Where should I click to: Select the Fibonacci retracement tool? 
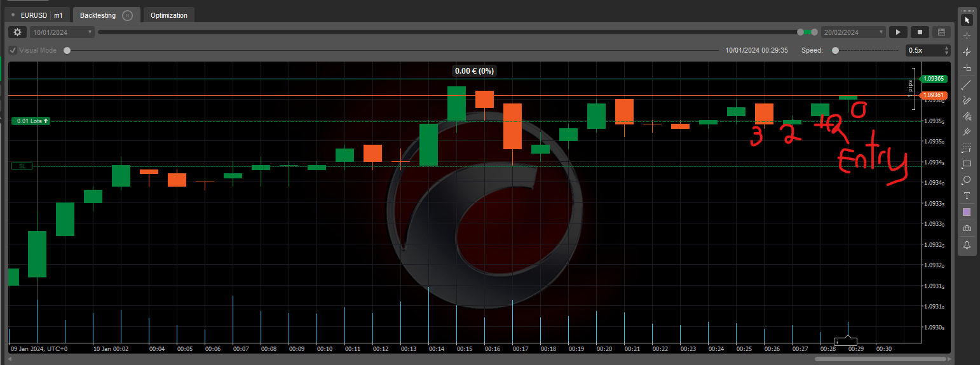(967, 148)
